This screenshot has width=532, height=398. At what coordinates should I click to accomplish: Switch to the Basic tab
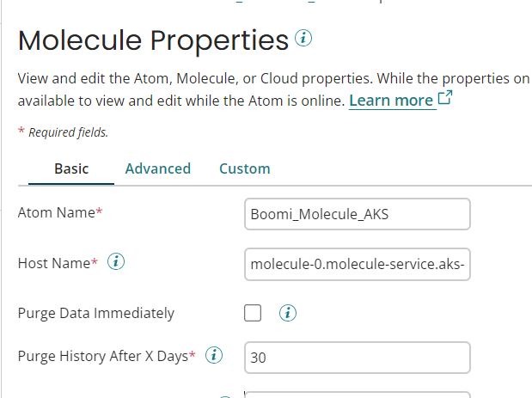click(71, 168)
